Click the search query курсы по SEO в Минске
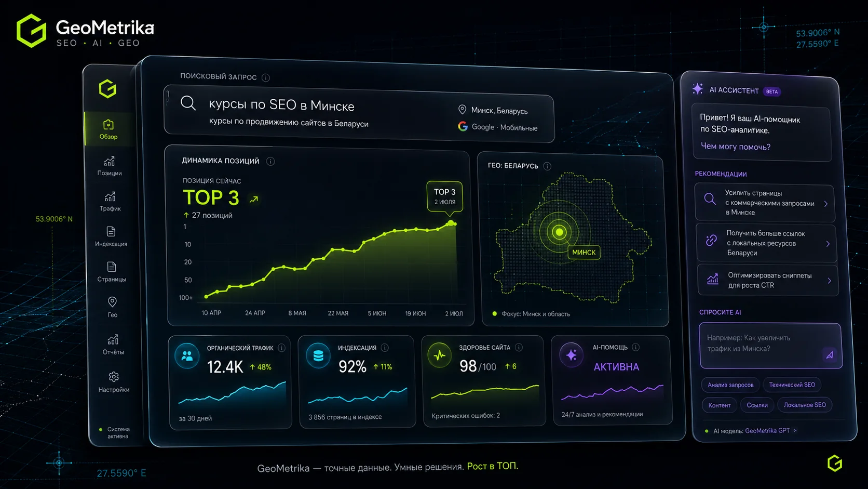Image resolution: width=868 pixels, height=489 pixels. click(281, 105)
